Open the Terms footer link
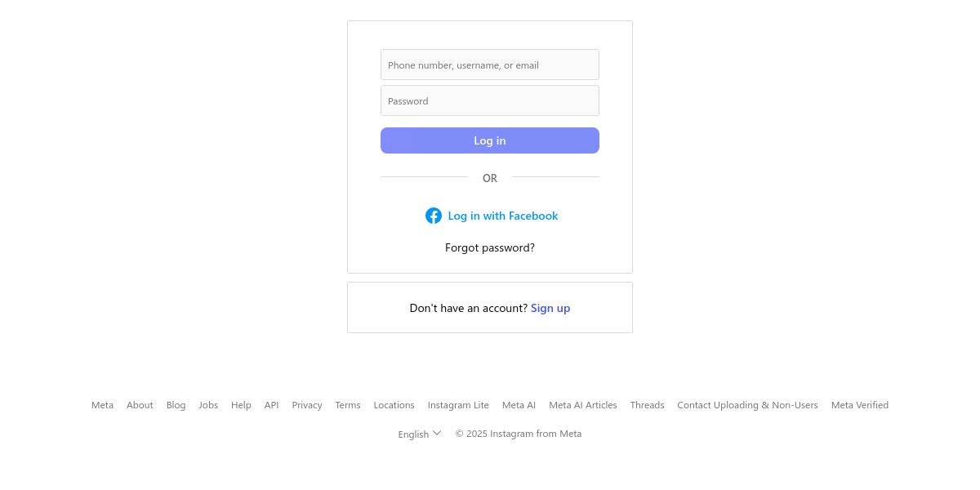The width and height of the screenshot is (980, 490). pyautogui.click(x=347, y=405)
